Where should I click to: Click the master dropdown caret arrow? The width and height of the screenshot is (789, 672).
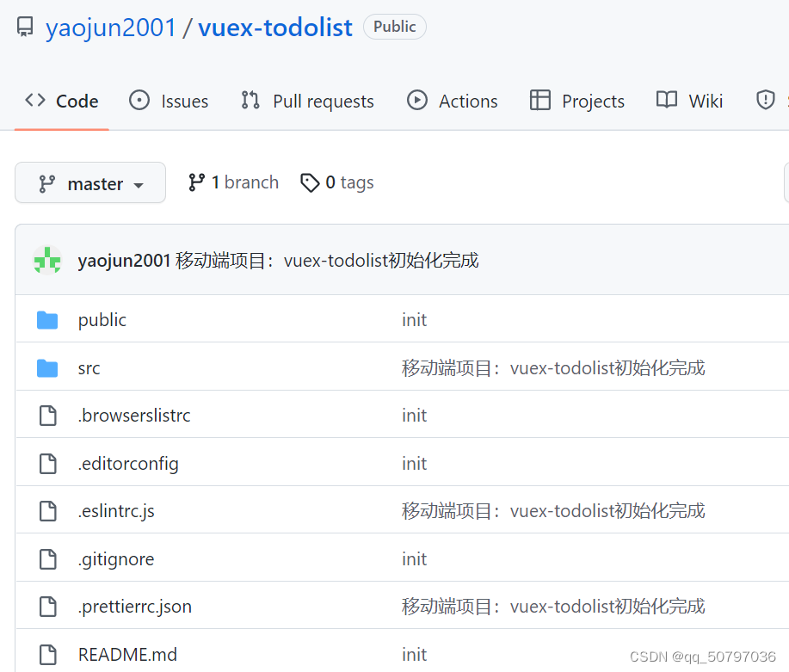tap(139, 186)
